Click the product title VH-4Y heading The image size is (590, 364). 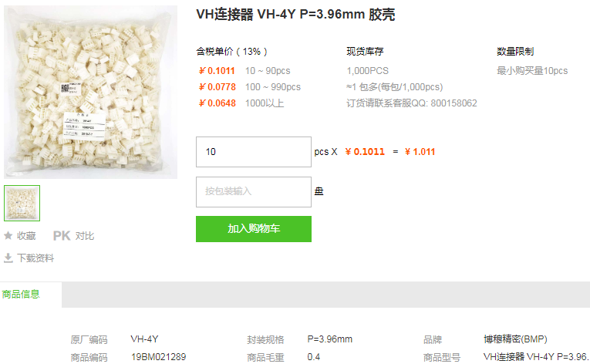[295, 15]
